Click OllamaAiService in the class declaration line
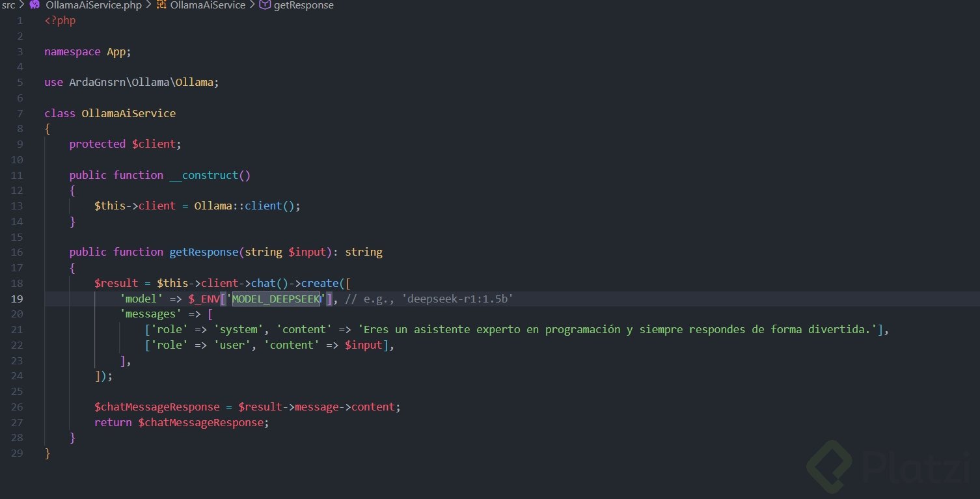980x499 pixels. [129, 114]
